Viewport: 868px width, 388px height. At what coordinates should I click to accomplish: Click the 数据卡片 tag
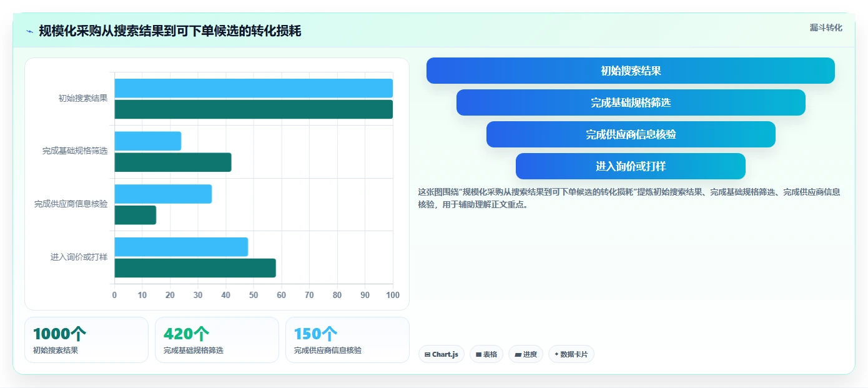click(x=571, y=354)
